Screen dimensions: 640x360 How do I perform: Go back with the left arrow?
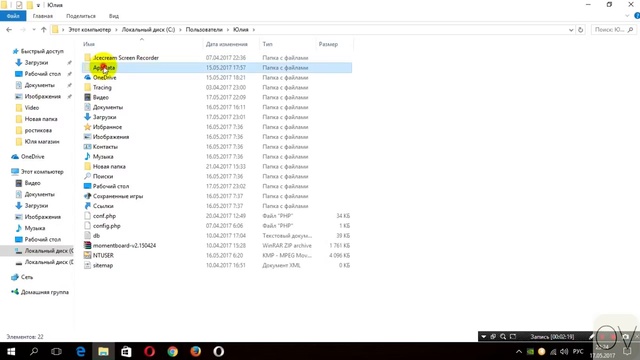tap(9, 29)
